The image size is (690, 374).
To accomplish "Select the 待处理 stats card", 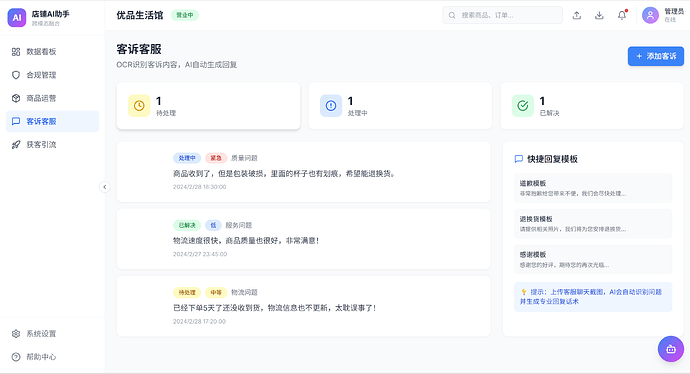I will pyautogui.click(x=208, y=106).
